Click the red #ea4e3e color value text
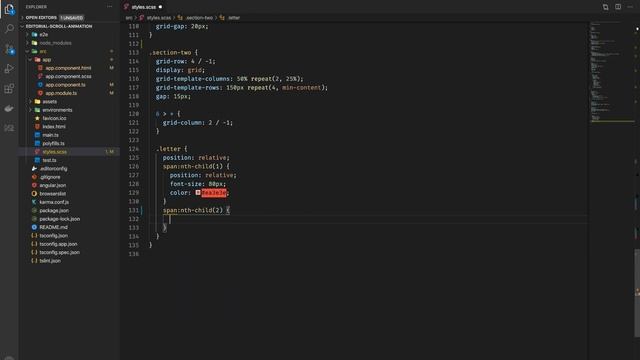 coord(213,193)
